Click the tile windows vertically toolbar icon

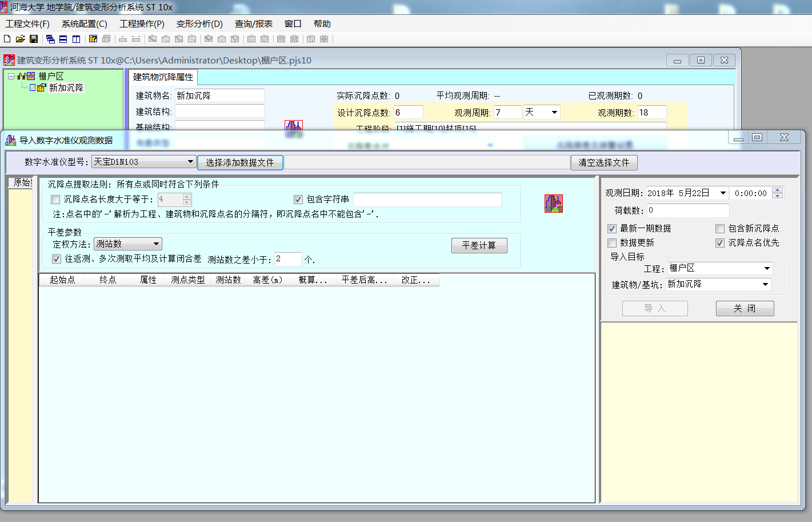tap(77, 39)
